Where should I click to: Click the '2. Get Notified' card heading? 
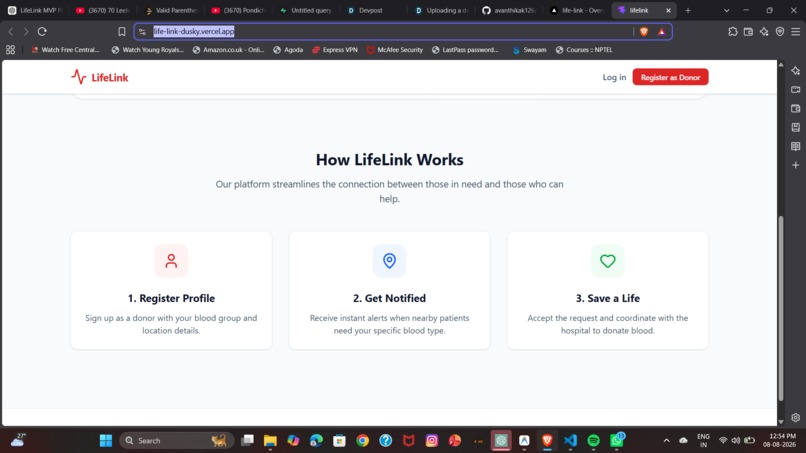pos(390,298)
